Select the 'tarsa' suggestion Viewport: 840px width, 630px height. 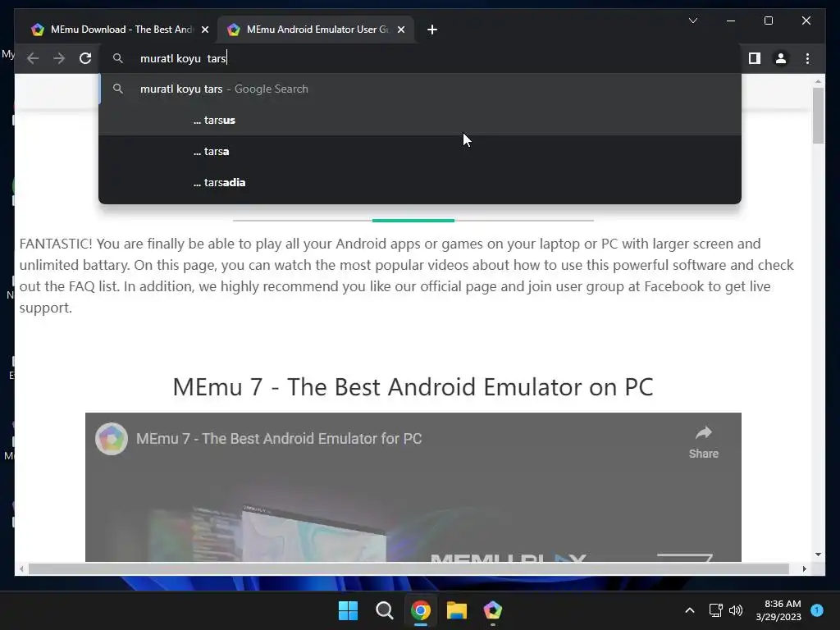point(420,151)
